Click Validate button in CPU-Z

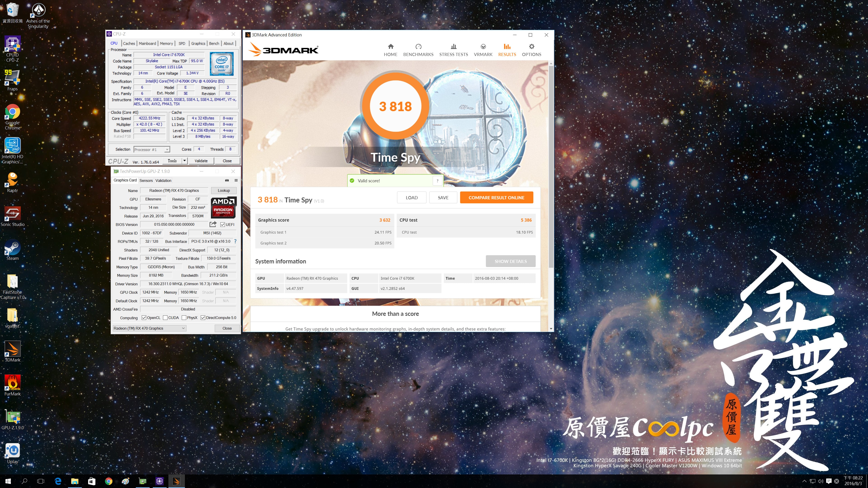pyautogui.click(x=201, y=161)
